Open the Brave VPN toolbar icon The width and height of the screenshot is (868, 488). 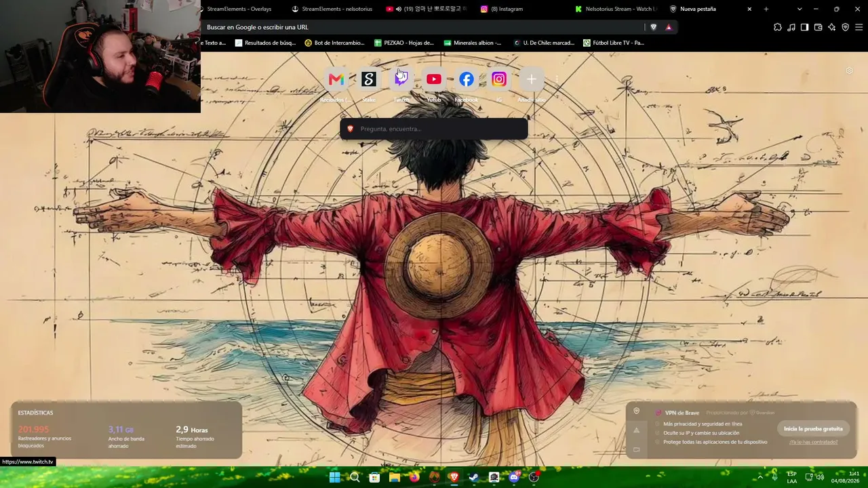point(846,27)
